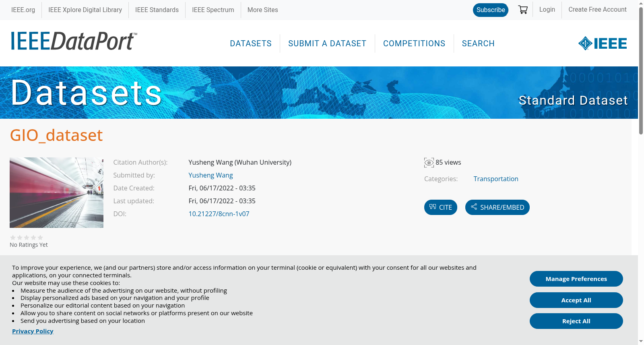Click the "Standard Dataset" banner text
The image size is (644, 345).
tap(573, 100)
